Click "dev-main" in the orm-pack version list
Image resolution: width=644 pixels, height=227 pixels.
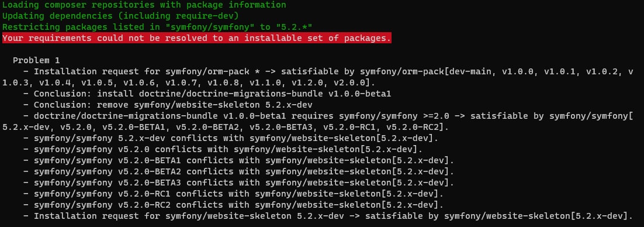click(x=470, y=71)
